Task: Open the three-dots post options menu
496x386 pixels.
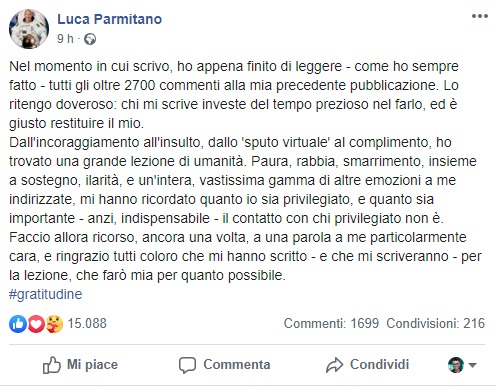Action: [480, 16]
